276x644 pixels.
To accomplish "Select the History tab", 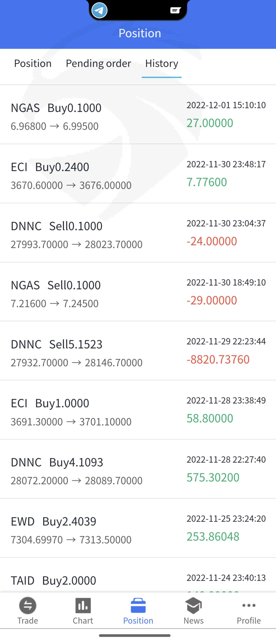I will click(162, 64).
